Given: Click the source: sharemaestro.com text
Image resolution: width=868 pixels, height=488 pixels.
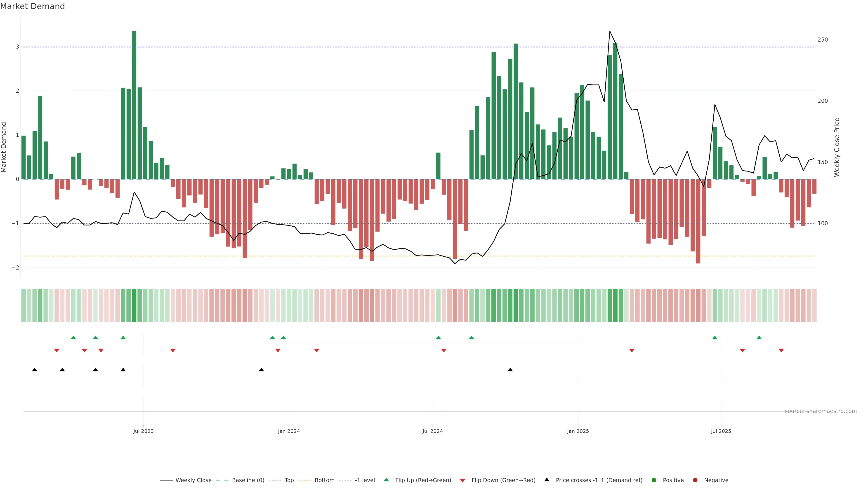Looking at the screenshot, I should pyautogui.click(x=821, y=411).
